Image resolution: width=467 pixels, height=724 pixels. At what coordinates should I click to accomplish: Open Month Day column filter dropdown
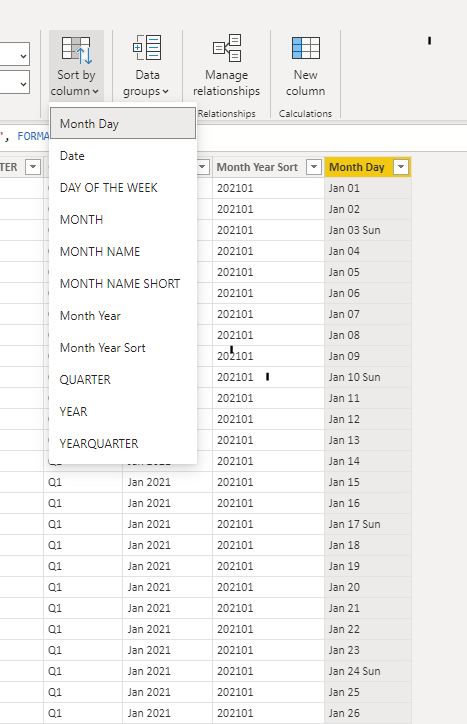click(x=401, y=167)
